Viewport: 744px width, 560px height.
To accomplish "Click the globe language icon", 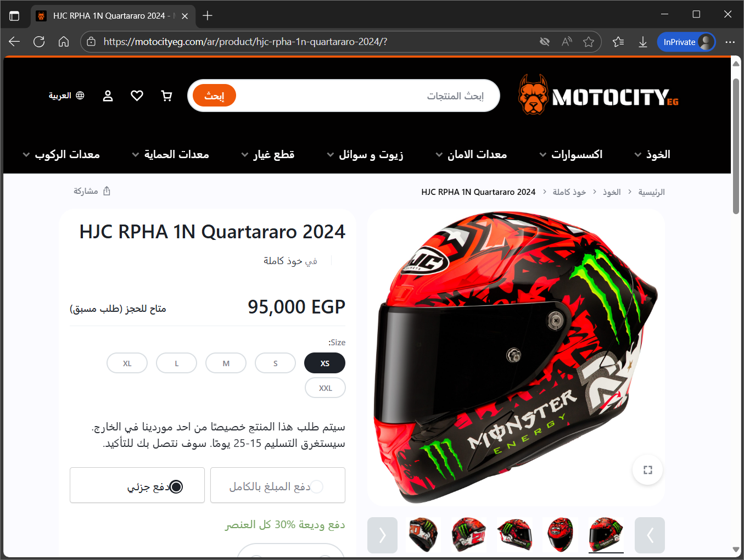I will [80, 96].
